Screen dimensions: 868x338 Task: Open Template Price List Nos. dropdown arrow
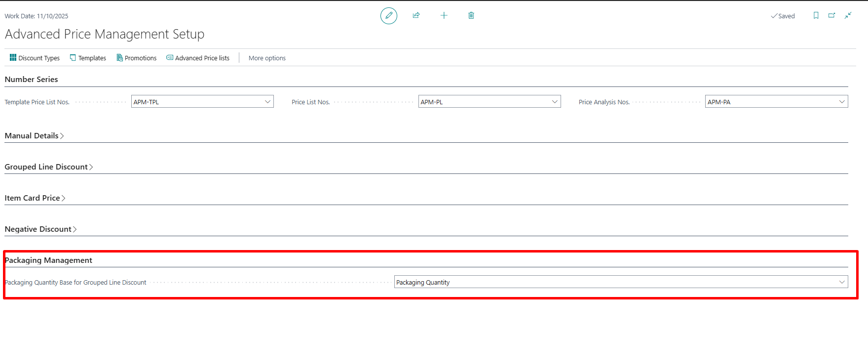coord(267,102)
